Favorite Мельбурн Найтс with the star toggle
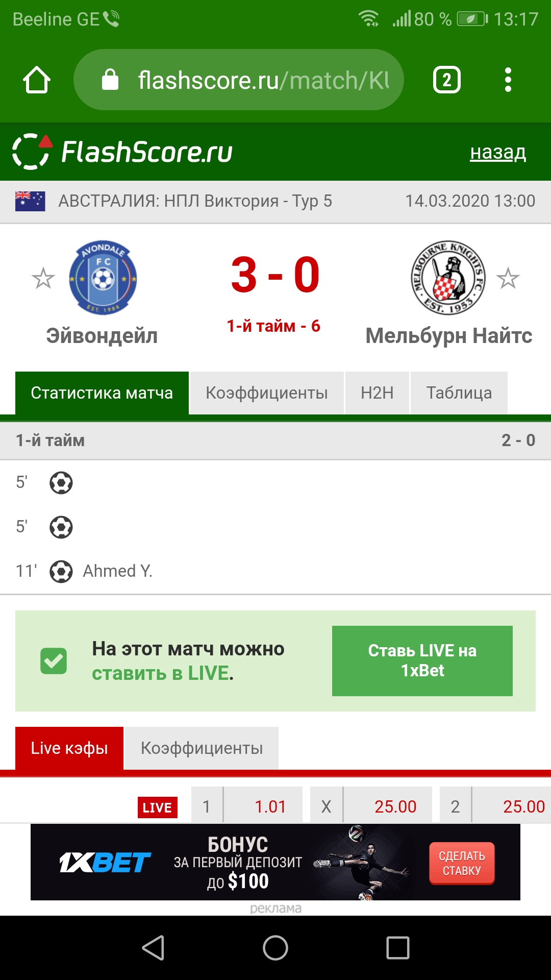The image size is (551, 980). tap(508, 278)
